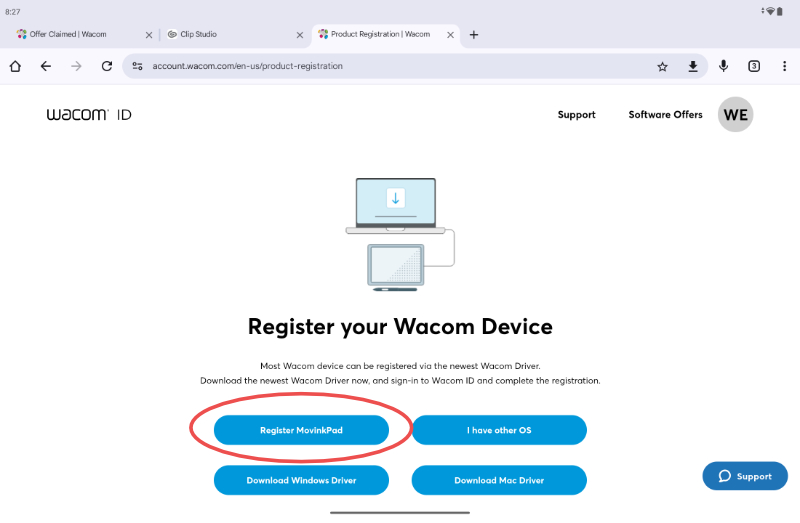
Task: Open Software Offers in header
Action: point(665,114)
